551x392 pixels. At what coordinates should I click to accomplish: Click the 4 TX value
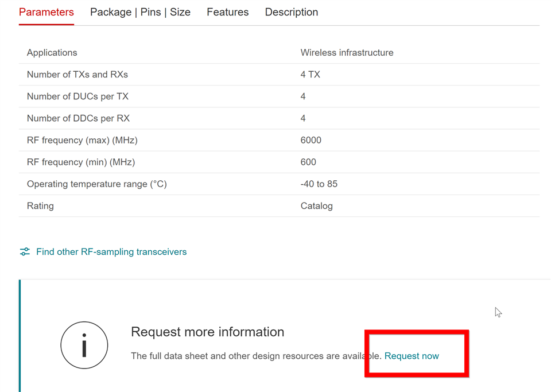311,75
